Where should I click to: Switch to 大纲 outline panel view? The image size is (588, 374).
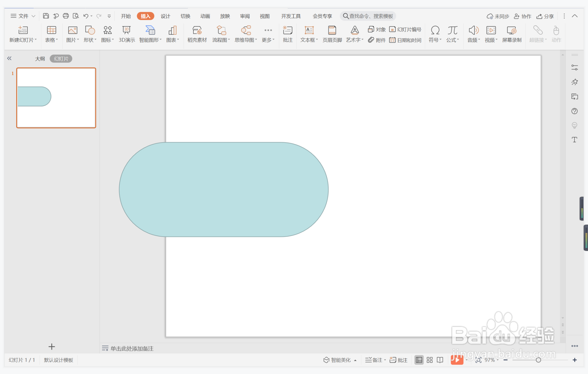pos(40,59)
